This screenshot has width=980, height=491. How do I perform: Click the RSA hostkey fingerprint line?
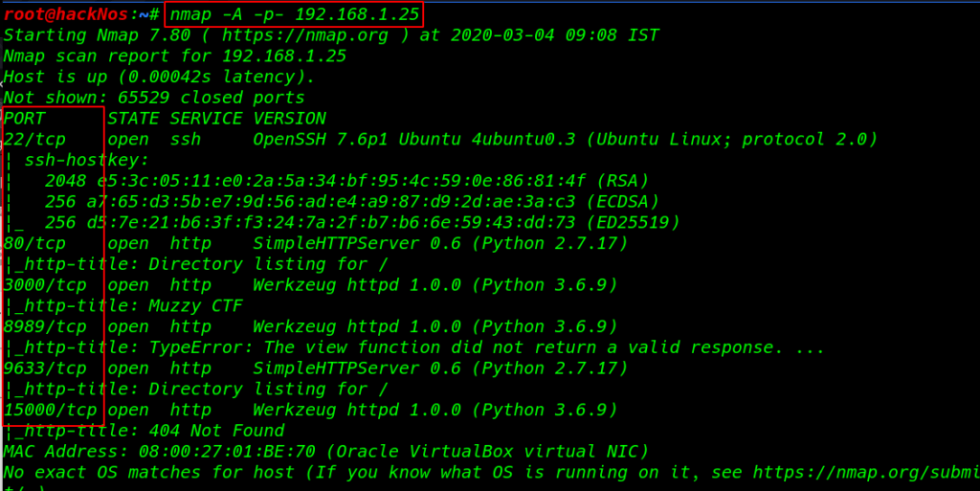coord(346,181)
